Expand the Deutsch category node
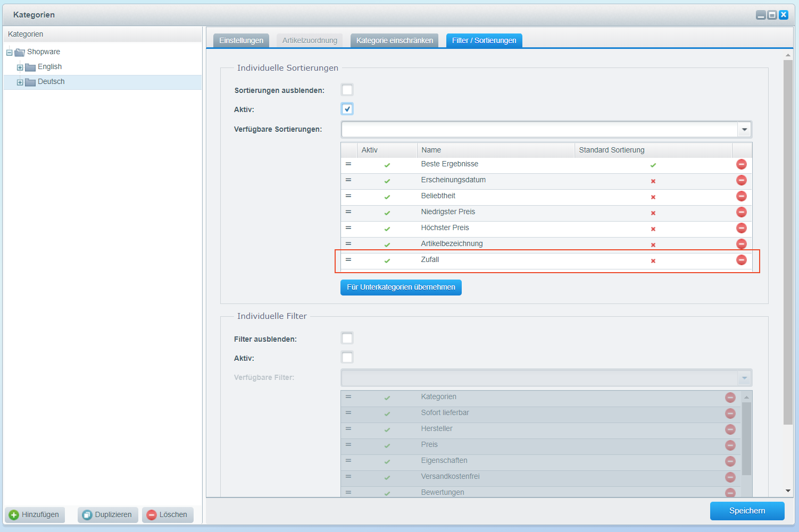This screenshot has width=799, height=532. coord(20,82)
